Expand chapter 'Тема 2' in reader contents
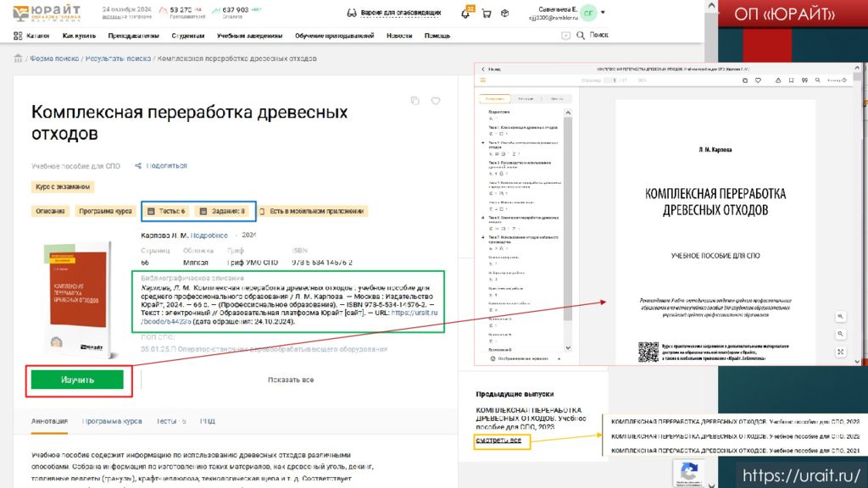 (482, 142)
